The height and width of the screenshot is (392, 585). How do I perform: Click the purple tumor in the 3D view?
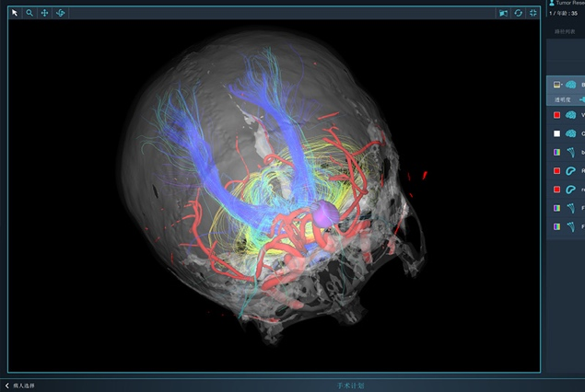pos(324,213)
